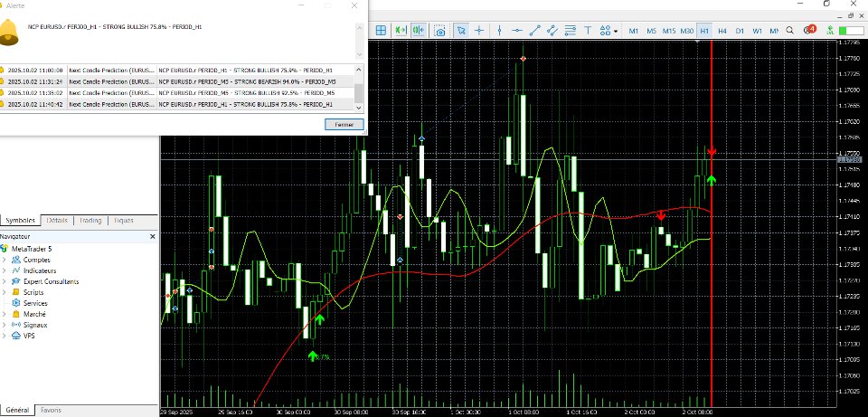Switch chart to W1 timeframe
Screen dimensions: 868x417
(758, 31)
